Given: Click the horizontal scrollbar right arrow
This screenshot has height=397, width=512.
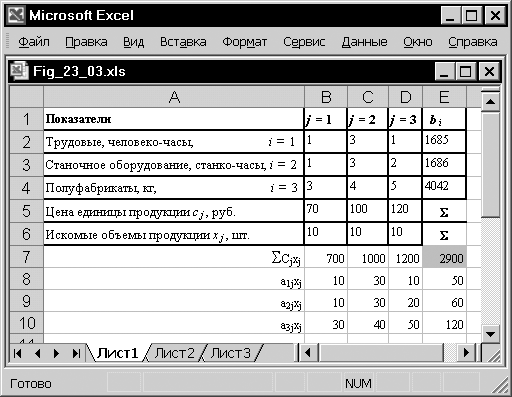Looking at the screenshot, I should pos(467,353).
